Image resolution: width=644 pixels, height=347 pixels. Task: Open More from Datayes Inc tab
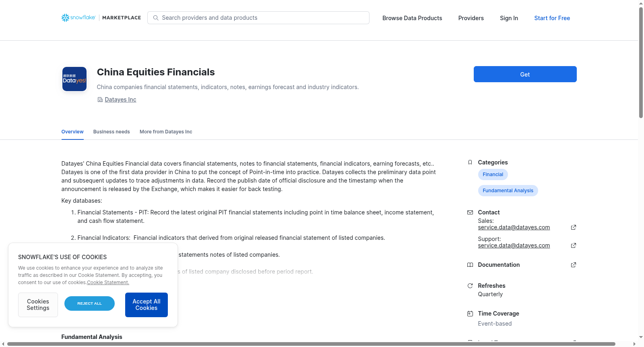[166, 132]
